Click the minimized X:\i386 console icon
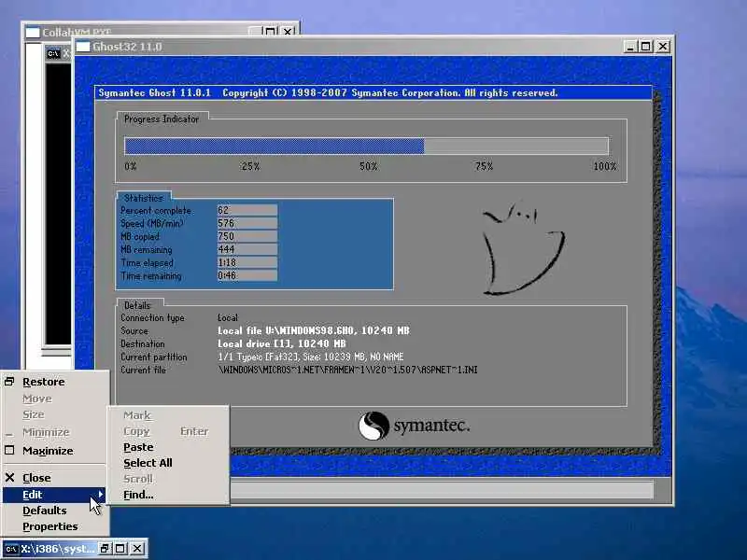The height and width of the screenshot is (560, 747). pyautogui.click(x=11, y=549)
